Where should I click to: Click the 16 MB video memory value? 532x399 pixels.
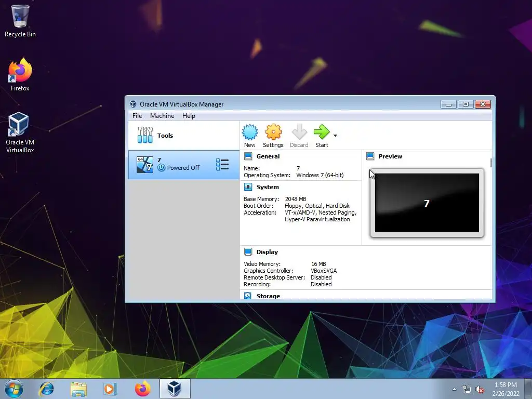[x=318, y=263]
